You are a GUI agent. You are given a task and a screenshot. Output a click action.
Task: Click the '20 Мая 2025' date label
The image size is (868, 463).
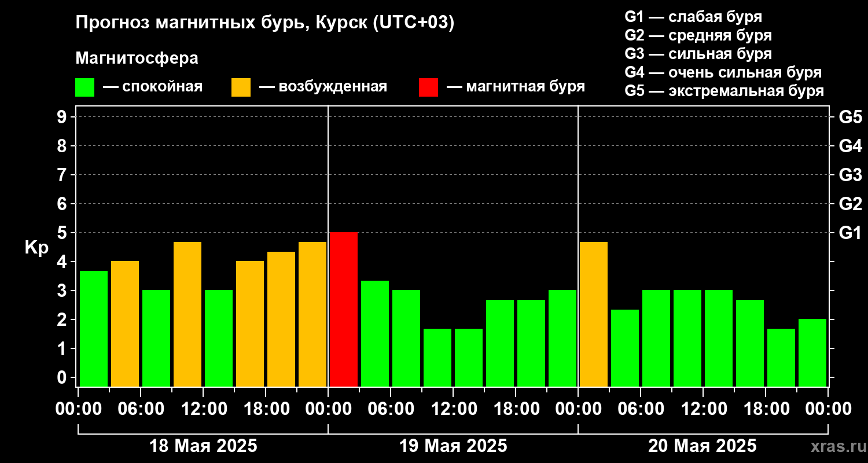pos(702,446)
